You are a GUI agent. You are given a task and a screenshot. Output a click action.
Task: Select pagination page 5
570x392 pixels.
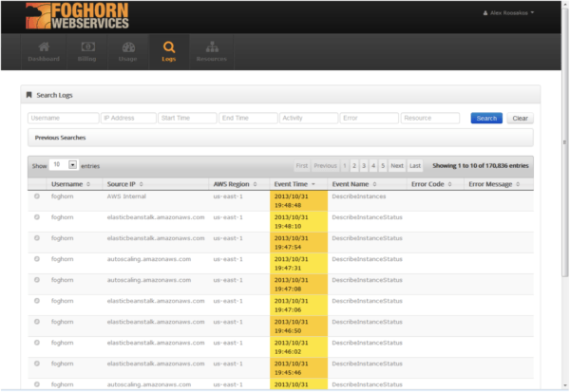click(x=383, y=166)
